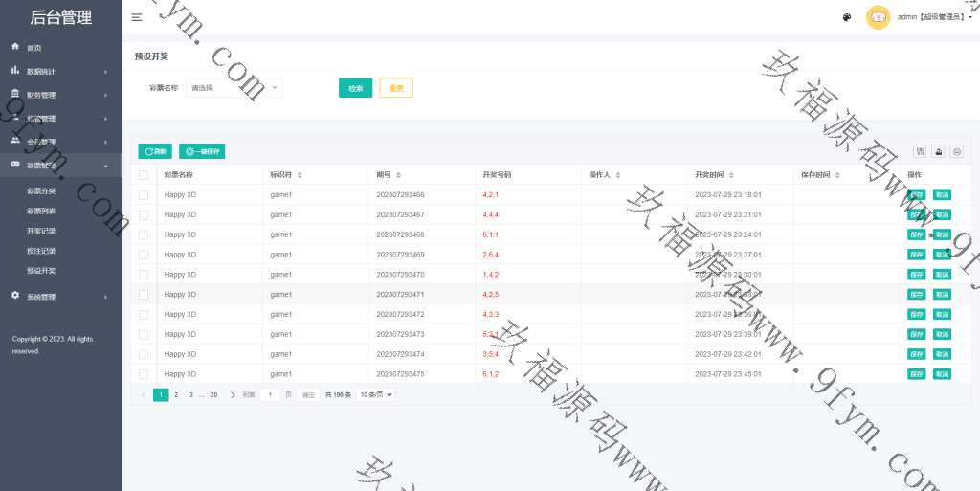Click the 首页 home icon in sidebar
The height and width of the screenshot is (491, 980).
point(15,47)
